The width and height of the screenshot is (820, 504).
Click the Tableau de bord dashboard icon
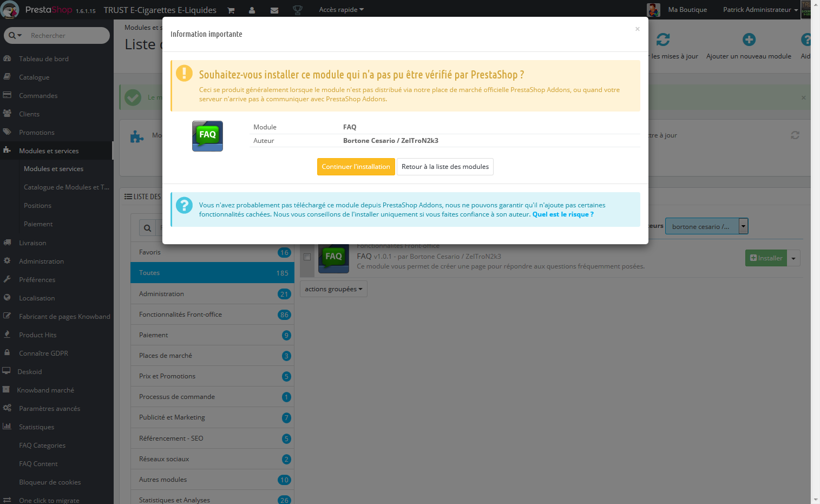tap(7, 58)
